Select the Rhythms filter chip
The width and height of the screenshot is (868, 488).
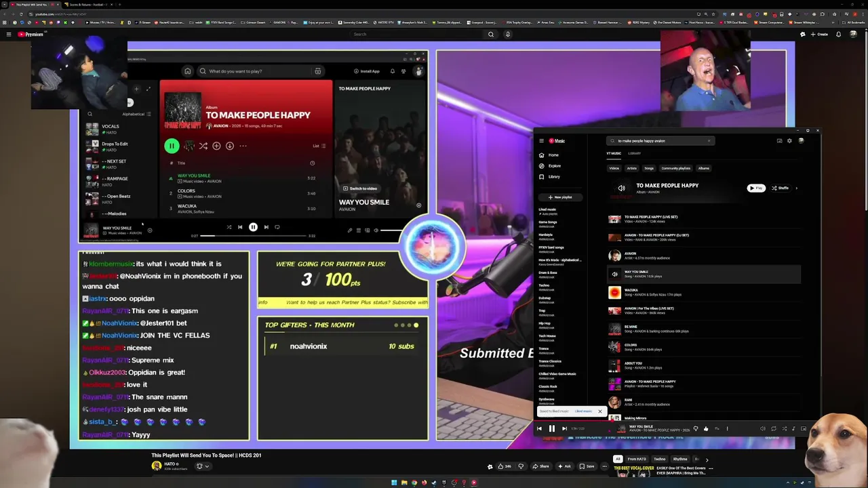(680, 459)
